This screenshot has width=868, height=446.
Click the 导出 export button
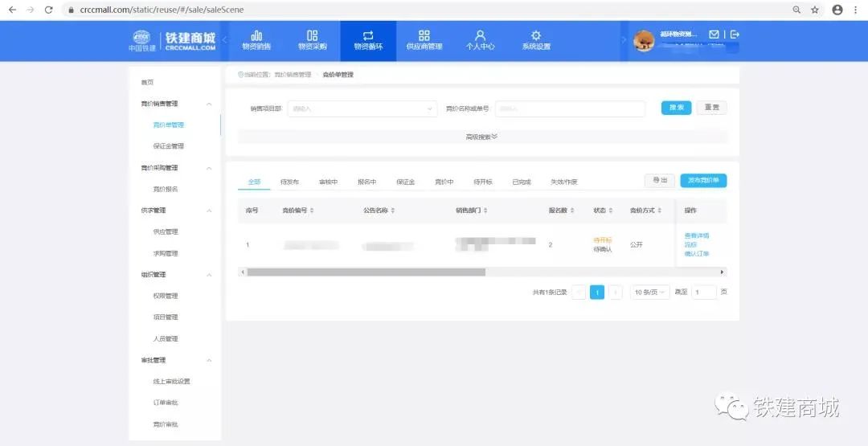(660, 180)
